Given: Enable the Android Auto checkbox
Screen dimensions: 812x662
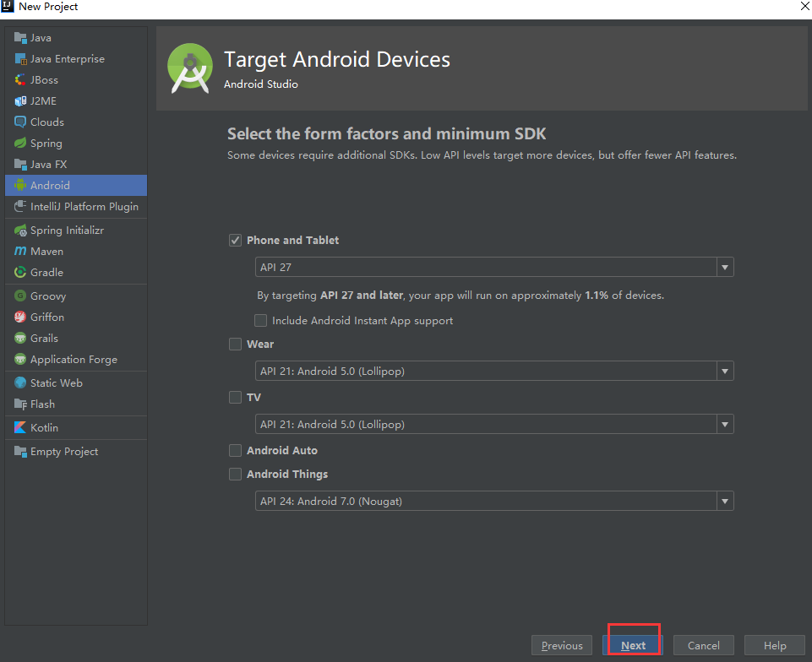Looking at the screenshot, I should [235, 450].
